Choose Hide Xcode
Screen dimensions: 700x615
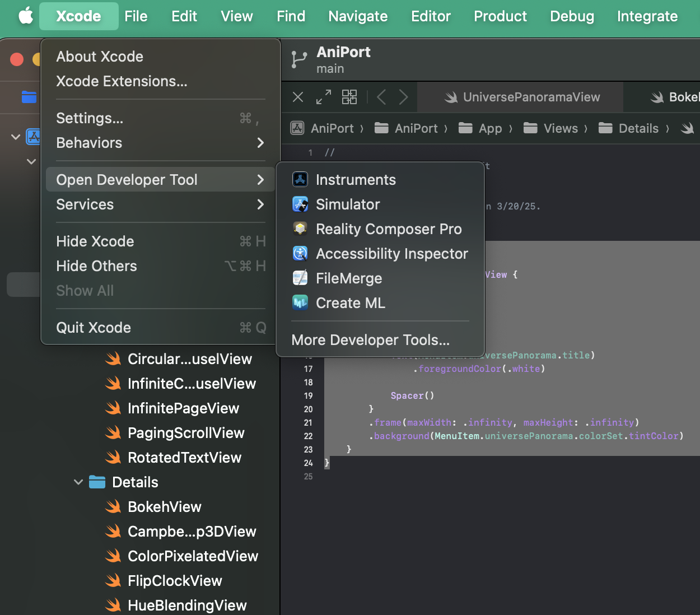pyautogui.click(x=161, y=241)
